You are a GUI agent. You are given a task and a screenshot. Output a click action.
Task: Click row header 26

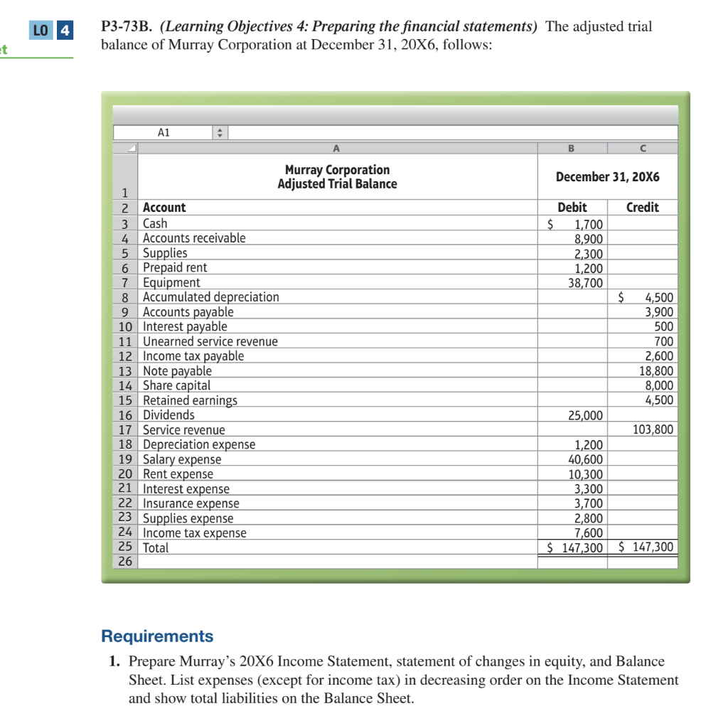124,562
